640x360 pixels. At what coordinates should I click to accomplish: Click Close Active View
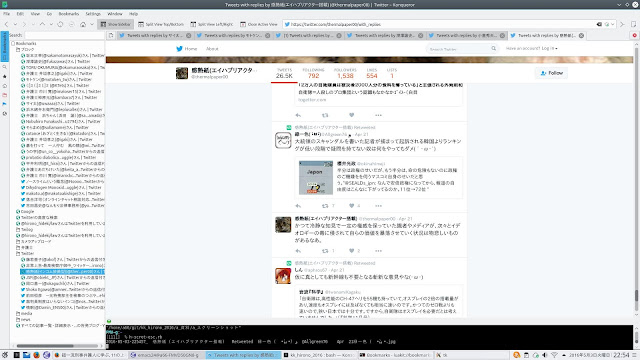click(x=259, y=24)
